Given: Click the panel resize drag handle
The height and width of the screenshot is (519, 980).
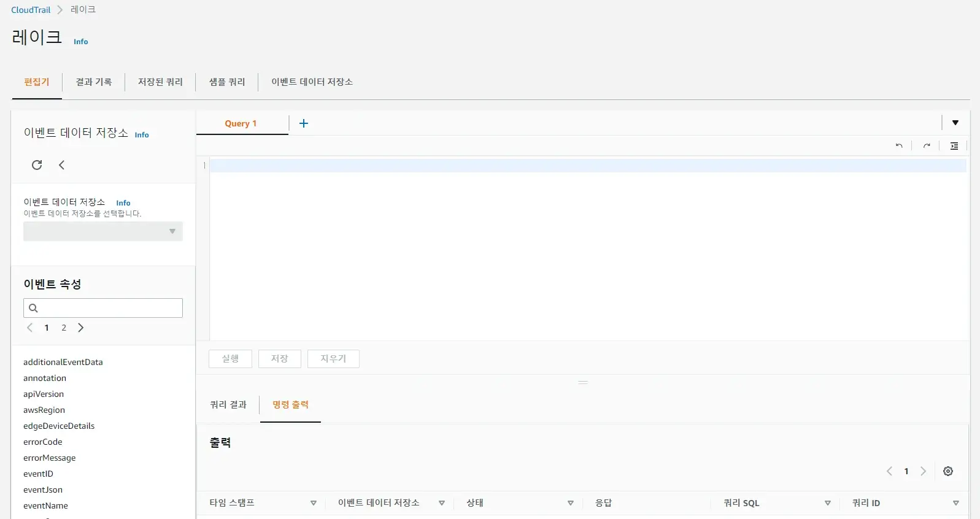Looking at the screenshot, I should point(583,382).
